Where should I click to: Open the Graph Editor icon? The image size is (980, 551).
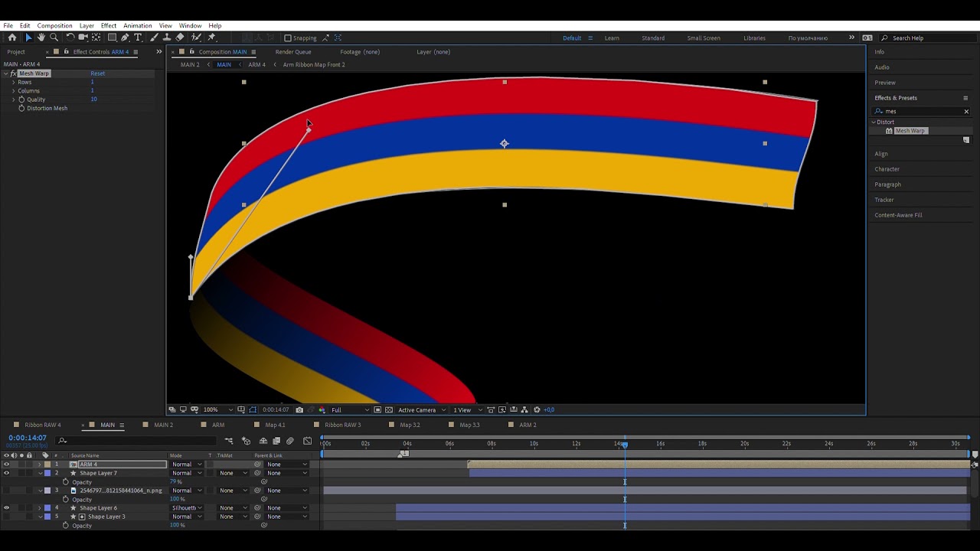307,441
